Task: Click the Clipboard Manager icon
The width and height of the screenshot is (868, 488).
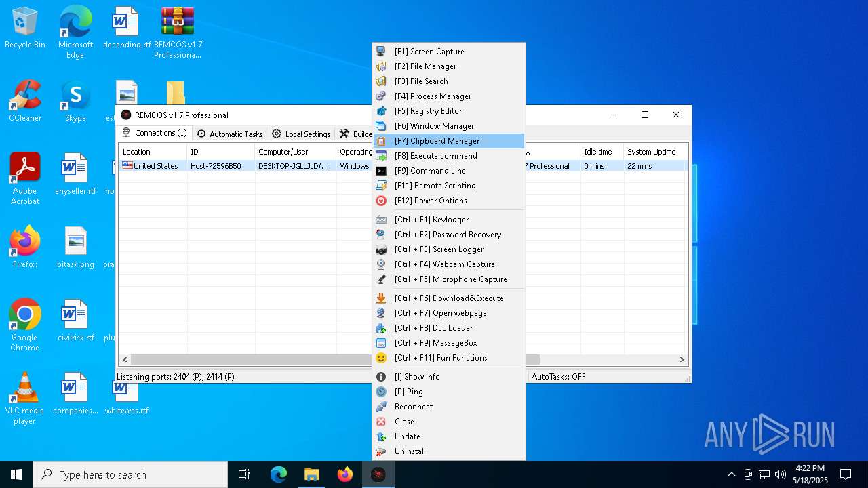Action: click(381, 141)
